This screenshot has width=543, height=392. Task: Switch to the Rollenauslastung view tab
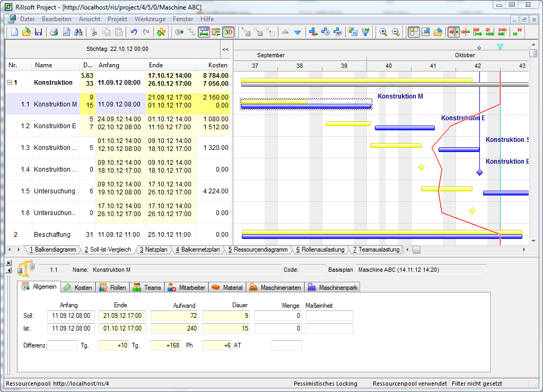(x=320, y=250)
